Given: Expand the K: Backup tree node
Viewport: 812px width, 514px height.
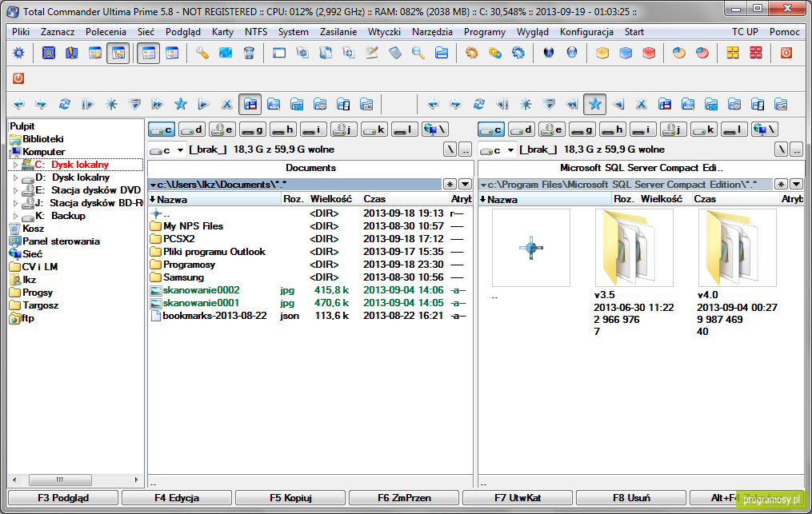Looking at the screenshot, I should pyautogui.click(x=15, y=216).
